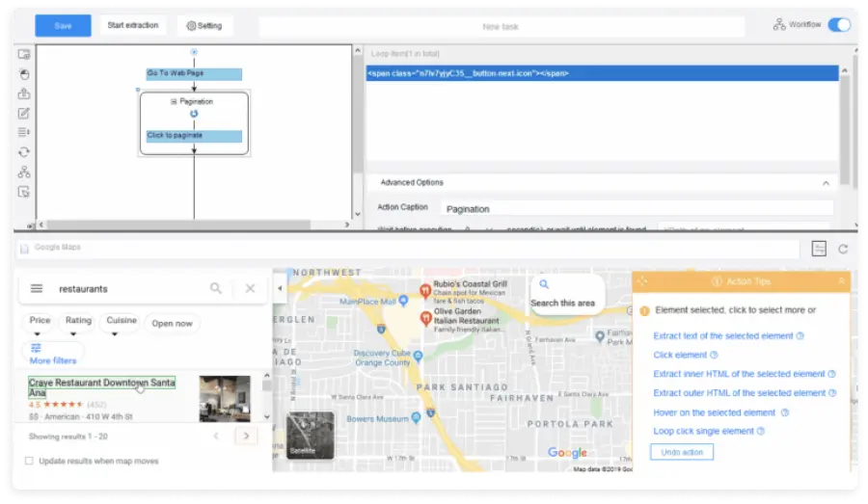Select the branch judgment icon in sidebar

pyautogui.click(x=24, y=172)
